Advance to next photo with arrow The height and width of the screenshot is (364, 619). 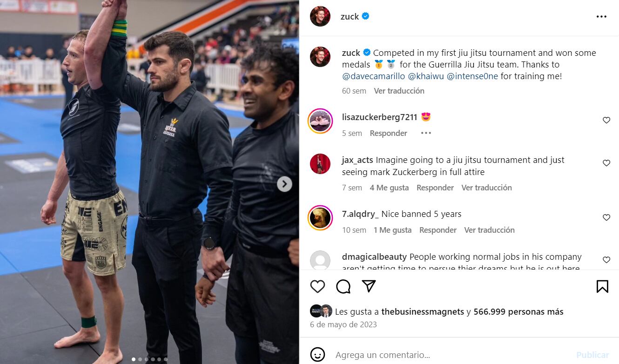tap(284, 184)
